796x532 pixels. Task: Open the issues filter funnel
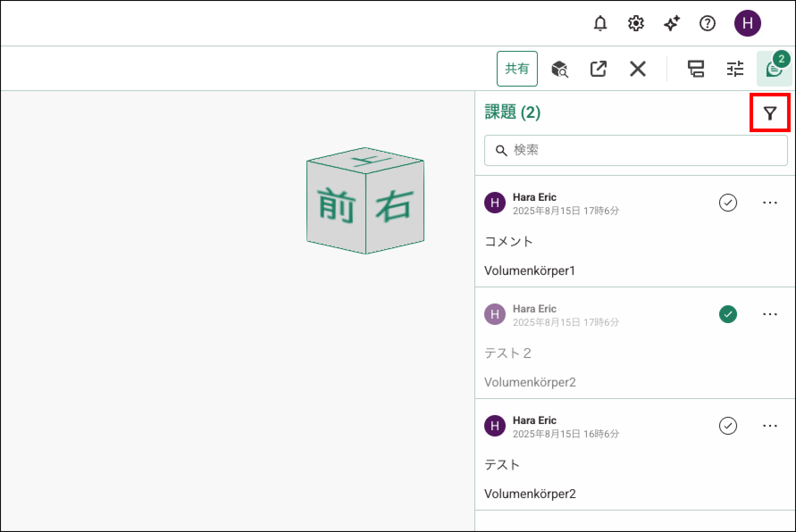click(x=770, y=113)
